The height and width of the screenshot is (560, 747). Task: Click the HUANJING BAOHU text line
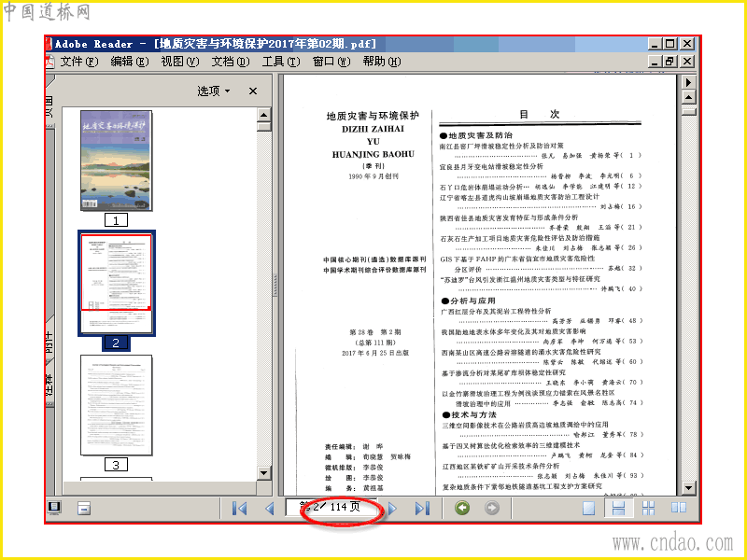click(x=373, y=154)
